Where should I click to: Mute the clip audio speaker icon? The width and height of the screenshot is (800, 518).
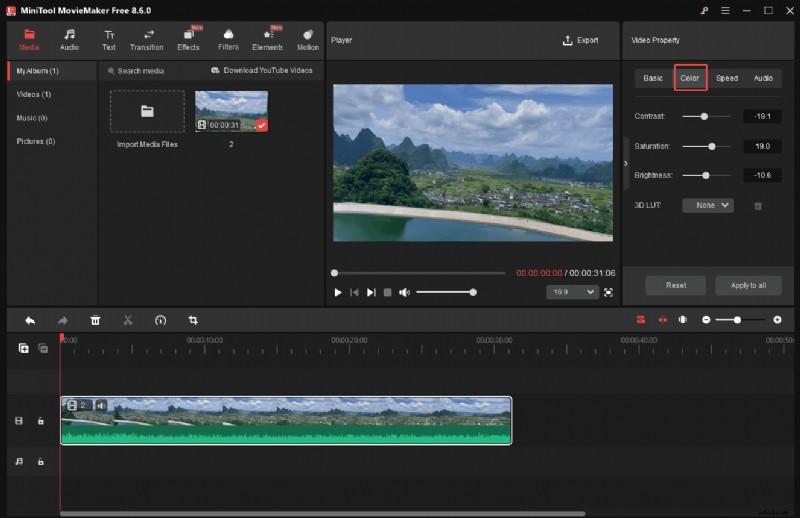[101, 406]
